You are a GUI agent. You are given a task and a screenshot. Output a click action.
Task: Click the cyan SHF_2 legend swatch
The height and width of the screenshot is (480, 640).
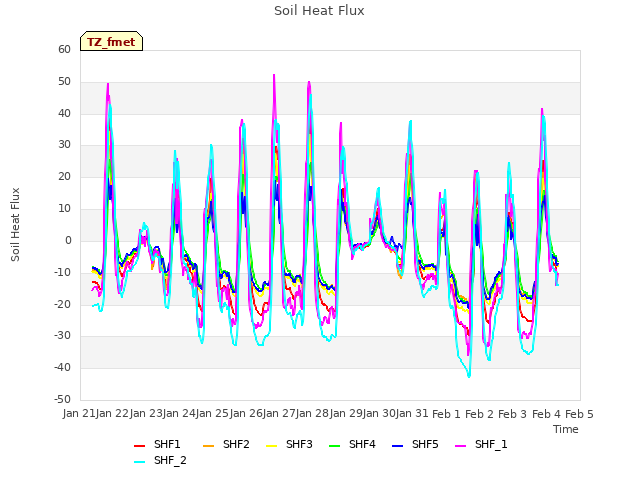point(140,462)
